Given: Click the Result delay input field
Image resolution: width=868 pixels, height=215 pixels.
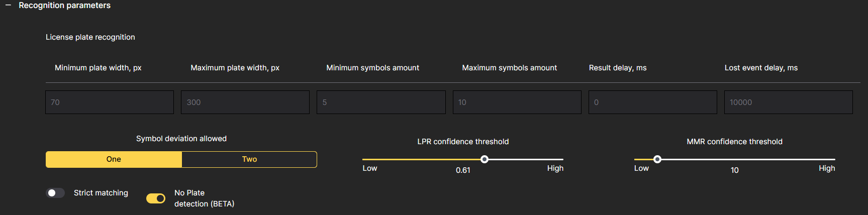Looking at the screenshot, I should pyautogui.click(x=652, y=102).
